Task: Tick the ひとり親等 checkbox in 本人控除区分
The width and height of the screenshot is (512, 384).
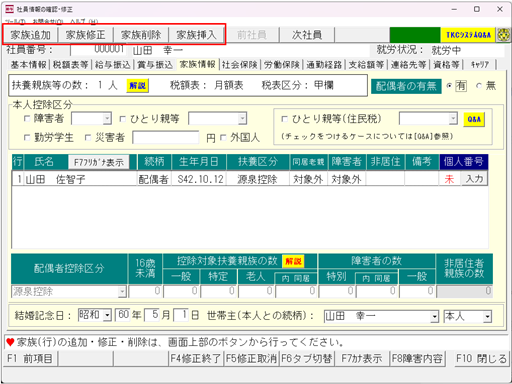Action: pyautogui.click(x=123, y=119)
